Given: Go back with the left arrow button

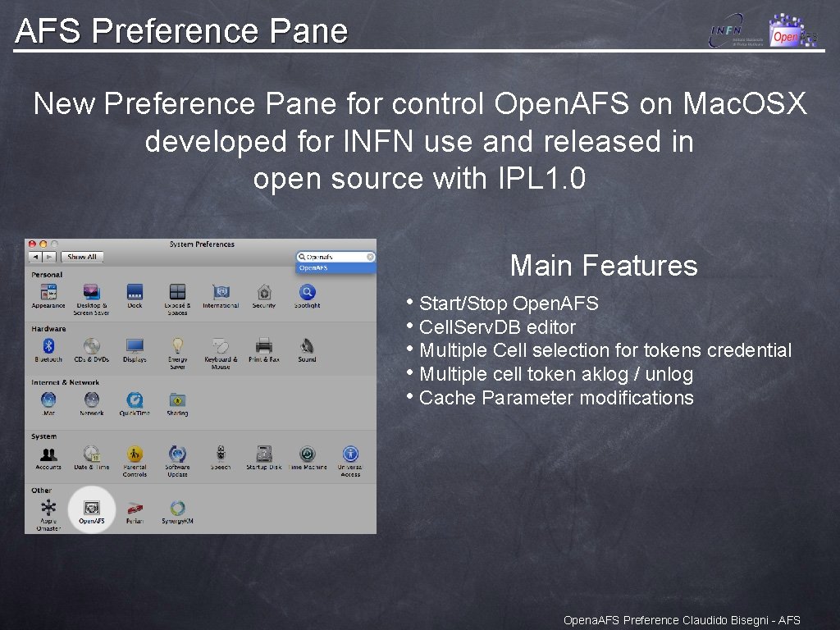Looking at the screenshot, I should pyautogui.click(x=35, y=257).
